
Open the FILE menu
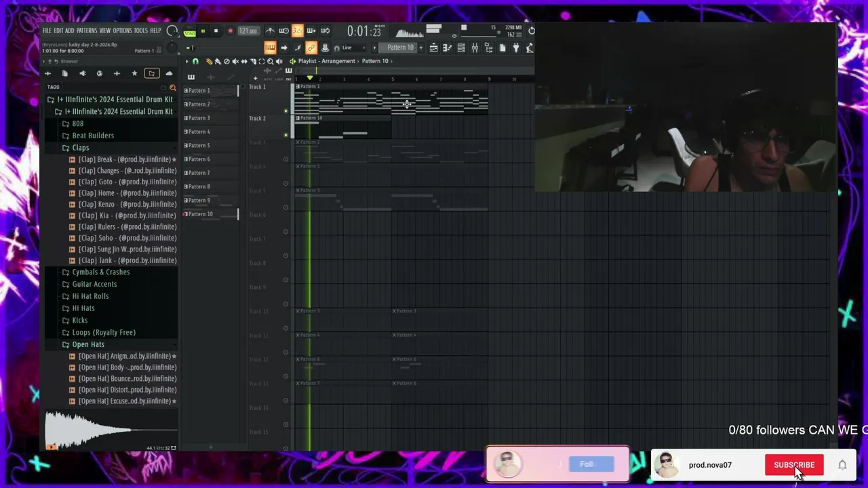[47, 30]
